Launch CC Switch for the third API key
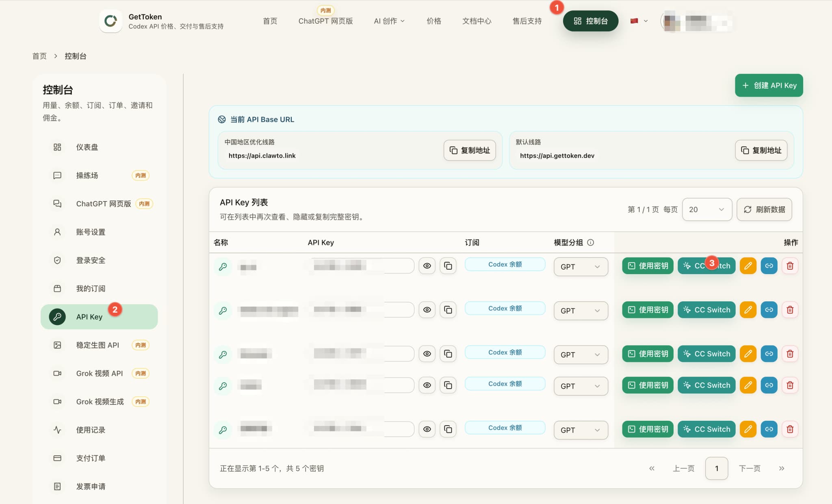Viewport: 832px width, 504px height. [706, 354]
